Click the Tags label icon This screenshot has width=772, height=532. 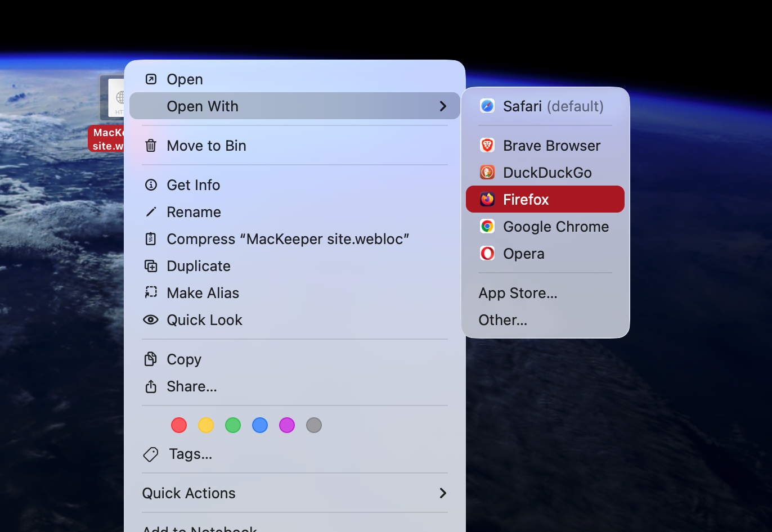click(151, 454)
